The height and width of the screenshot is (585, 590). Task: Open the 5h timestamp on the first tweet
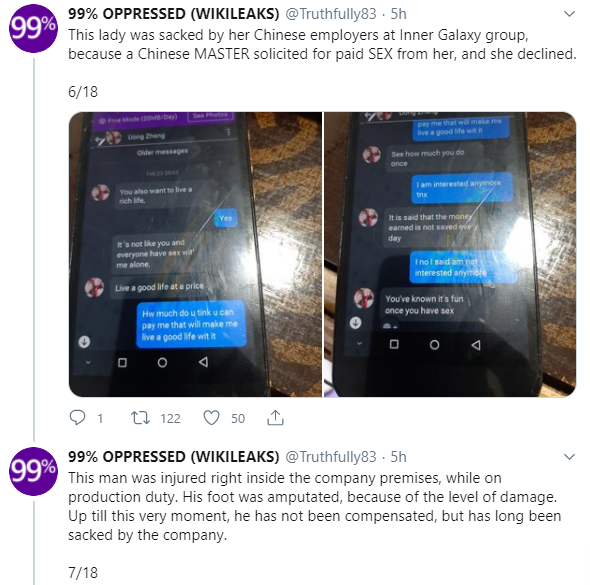[398, 14]
